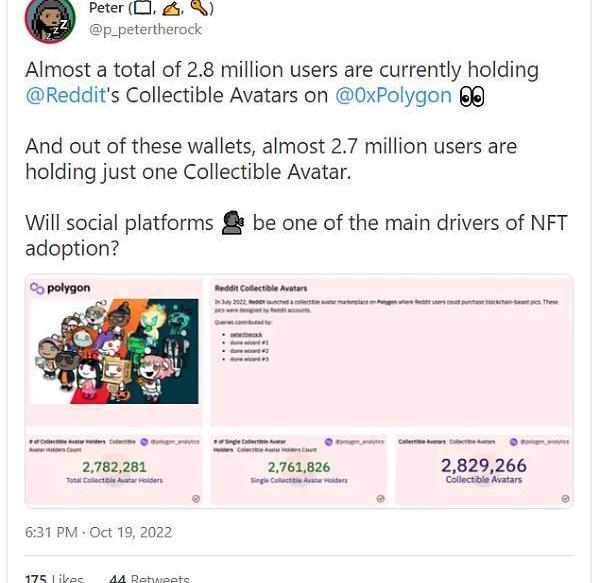Click the Reddit Collectible Avatars dashboard heading
Viewport: 600px width, 583px height.
pyautogui.click(x=260, y=288)
